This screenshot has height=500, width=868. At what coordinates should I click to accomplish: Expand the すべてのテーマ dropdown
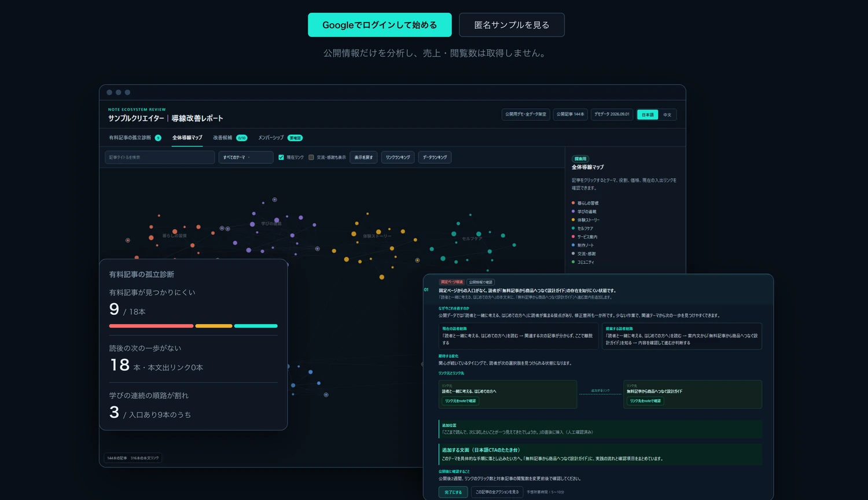[245, 157]
